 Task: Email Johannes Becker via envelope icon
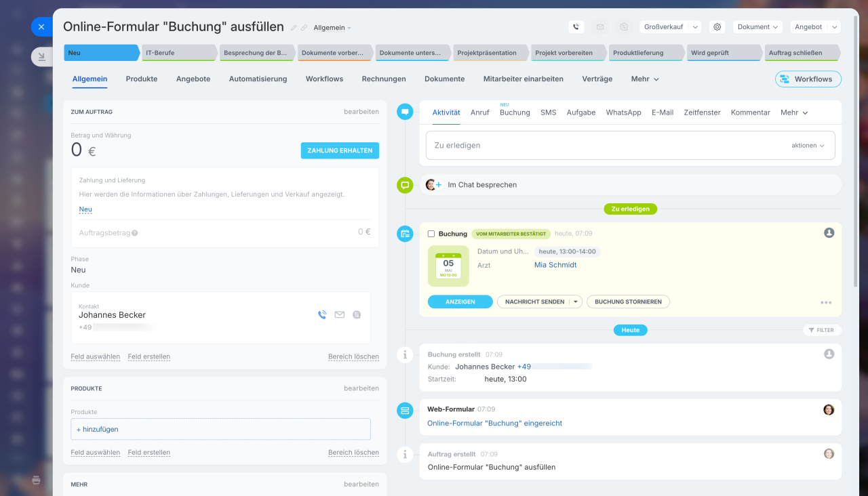click(340, 314)
